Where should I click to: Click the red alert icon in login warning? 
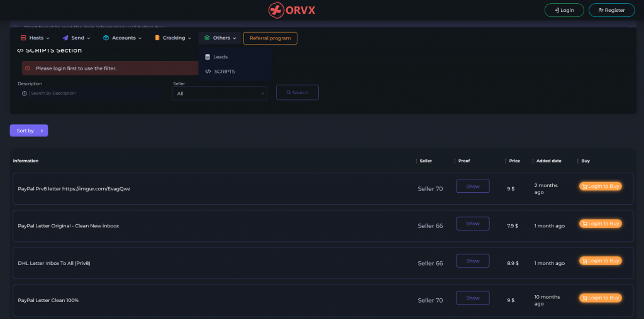28,68
